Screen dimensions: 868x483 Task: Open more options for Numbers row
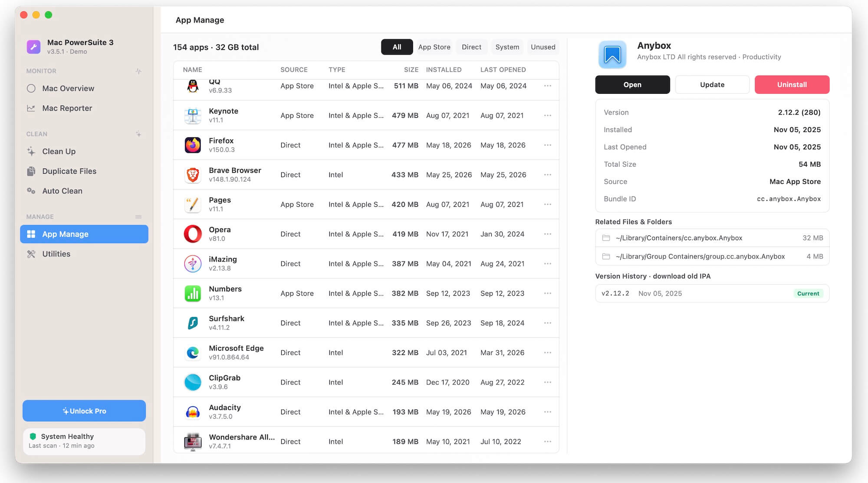pos(548,293)
